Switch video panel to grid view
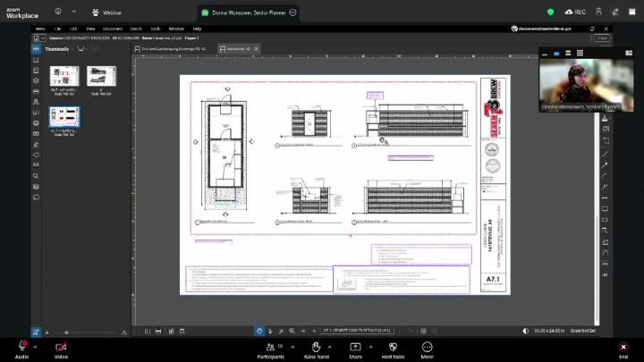 point(580,54)
